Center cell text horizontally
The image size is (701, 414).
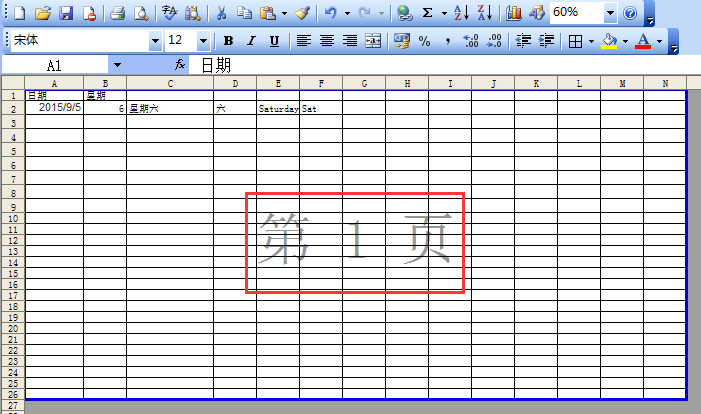pos(327,41)
